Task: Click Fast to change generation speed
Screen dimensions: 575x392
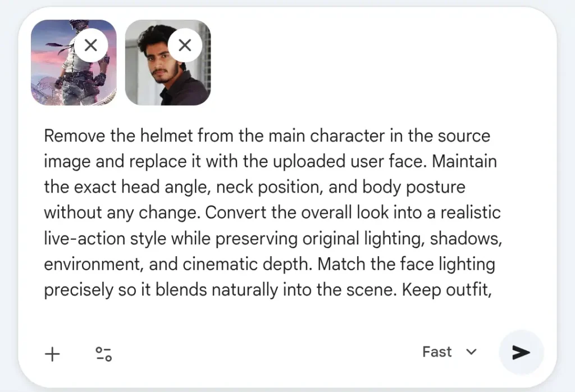Action: pyautogui.click(x=437, y=352)
